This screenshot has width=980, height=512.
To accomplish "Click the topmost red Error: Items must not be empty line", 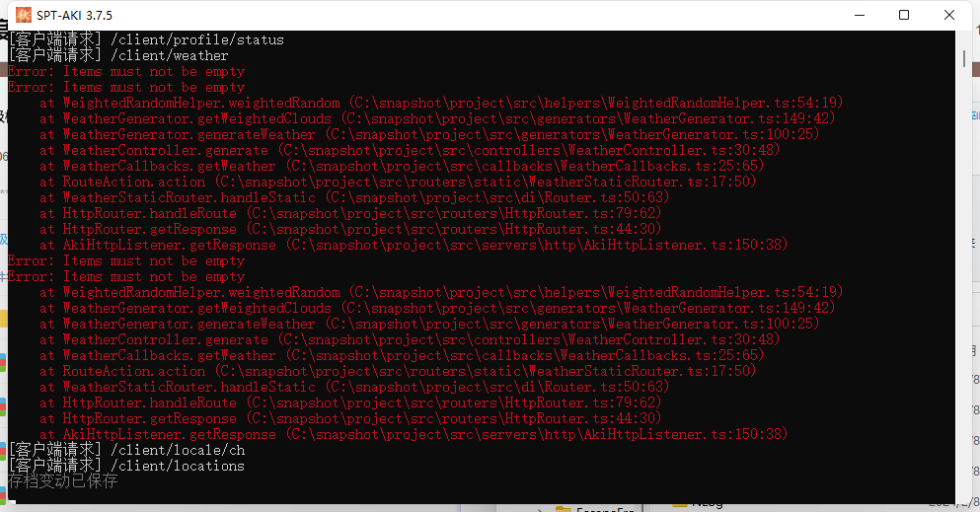I will pos(126,72).
